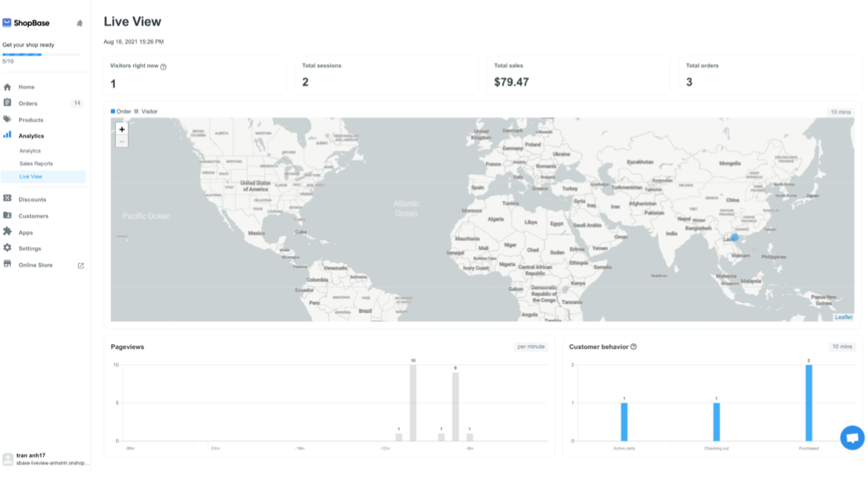This screenshot has height=480, width=868.
Task: Open notifications bell icon
Action: (79, 23)
